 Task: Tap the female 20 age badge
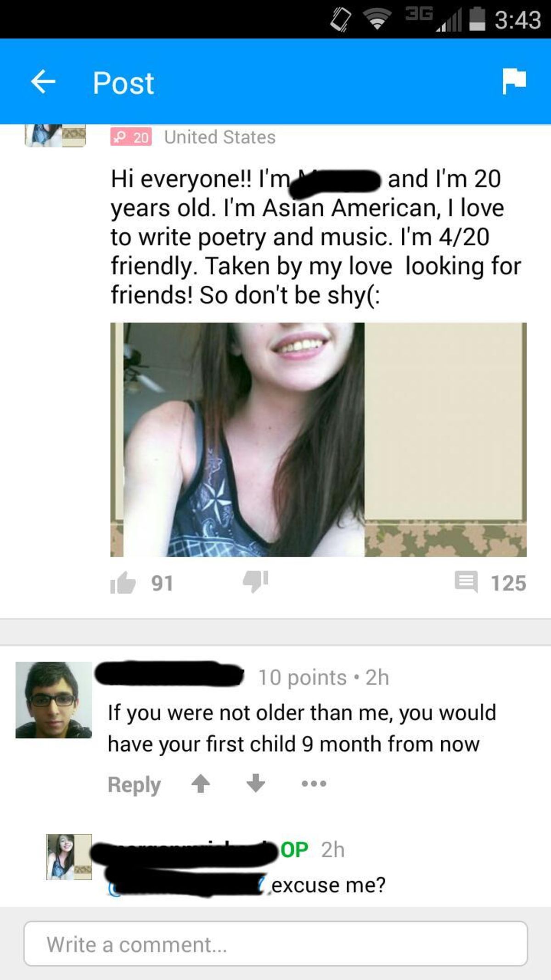131,137
